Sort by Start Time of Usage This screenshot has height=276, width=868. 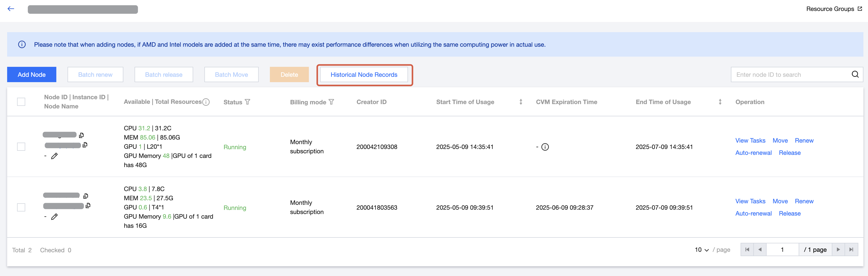521,102
